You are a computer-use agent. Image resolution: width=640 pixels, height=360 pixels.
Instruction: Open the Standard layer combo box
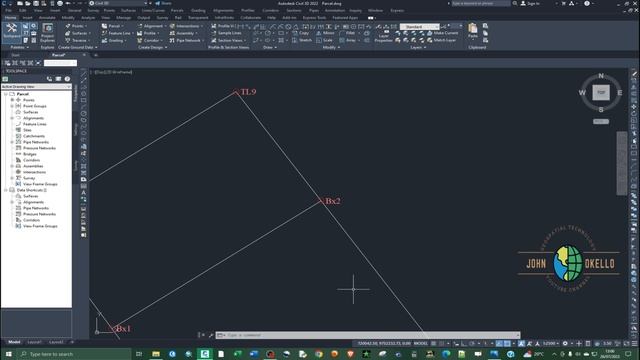[x=420, y=27]
